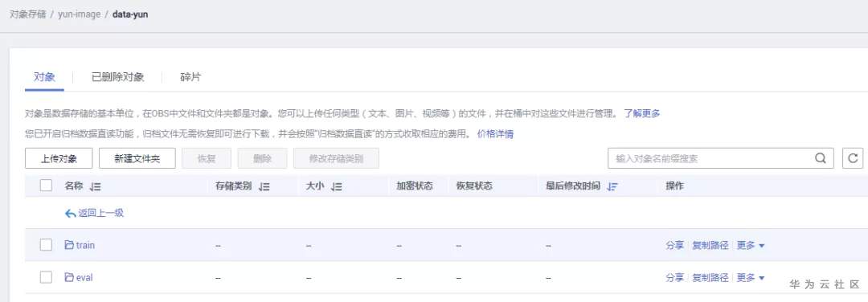
Task: Click 上传对象 button
Action: click(59, 158)
